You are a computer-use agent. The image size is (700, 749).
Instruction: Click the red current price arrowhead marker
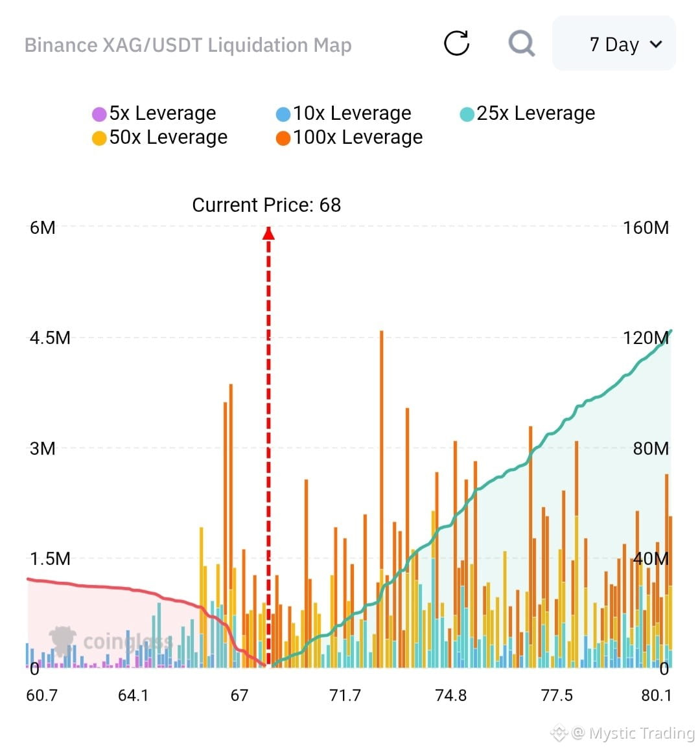pos(268,233)
